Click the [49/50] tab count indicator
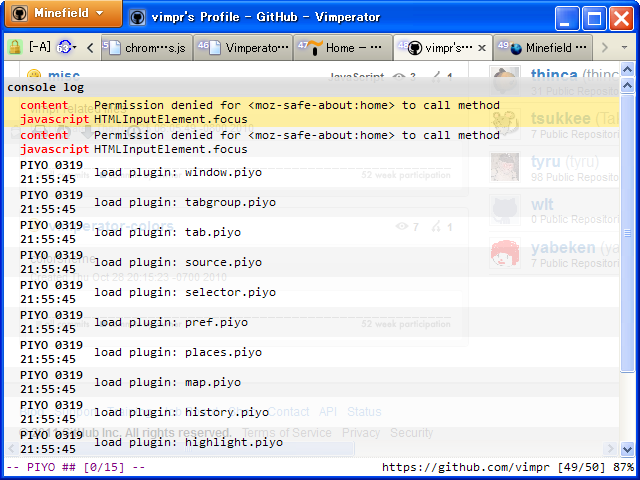Image resolution: width=640 pixels, height=480 pixels. (x=581, y=467)
